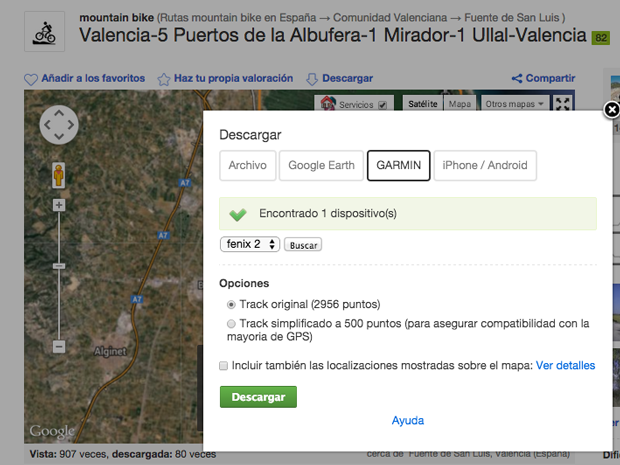Switch to the Archivo tab
The width and height of the screenshot is (620, 465).
pos(248,165)
